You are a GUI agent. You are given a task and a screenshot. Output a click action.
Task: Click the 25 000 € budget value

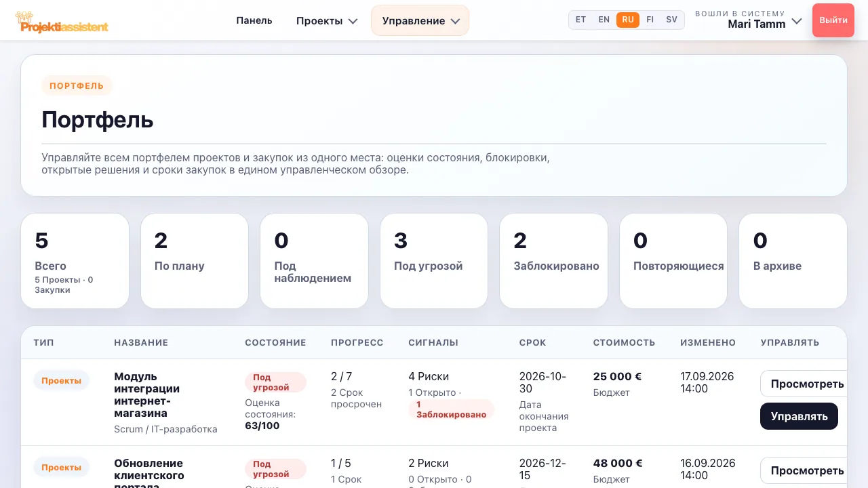(x=617, y=376)
